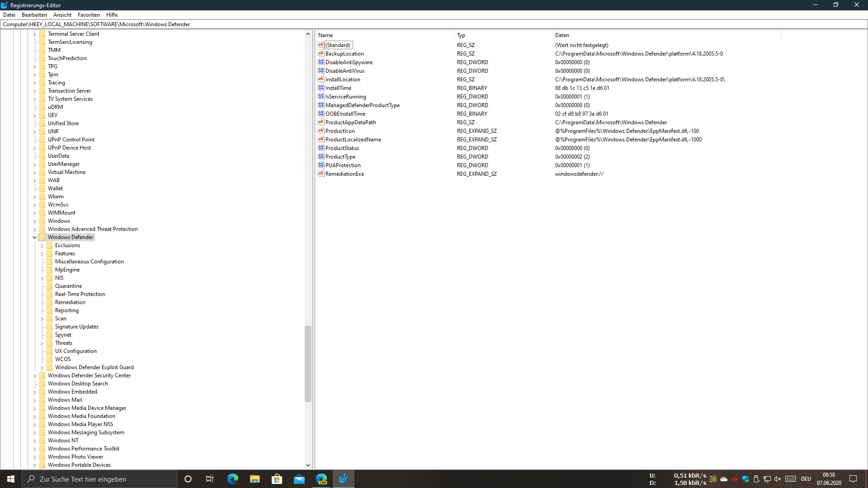Screen dimensions: 868x488
Task: Click the tree scrollbar up arrow
Action: 308,34
